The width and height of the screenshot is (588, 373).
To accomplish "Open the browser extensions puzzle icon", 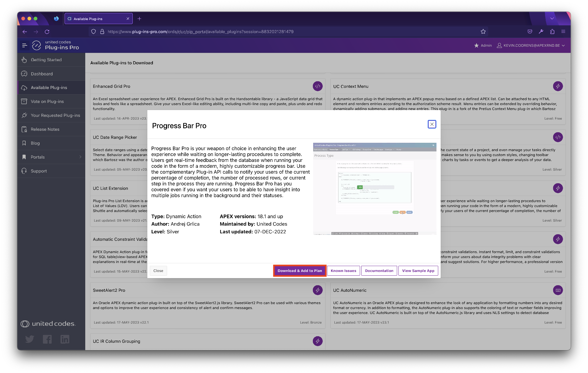I will tap(552, 32).
